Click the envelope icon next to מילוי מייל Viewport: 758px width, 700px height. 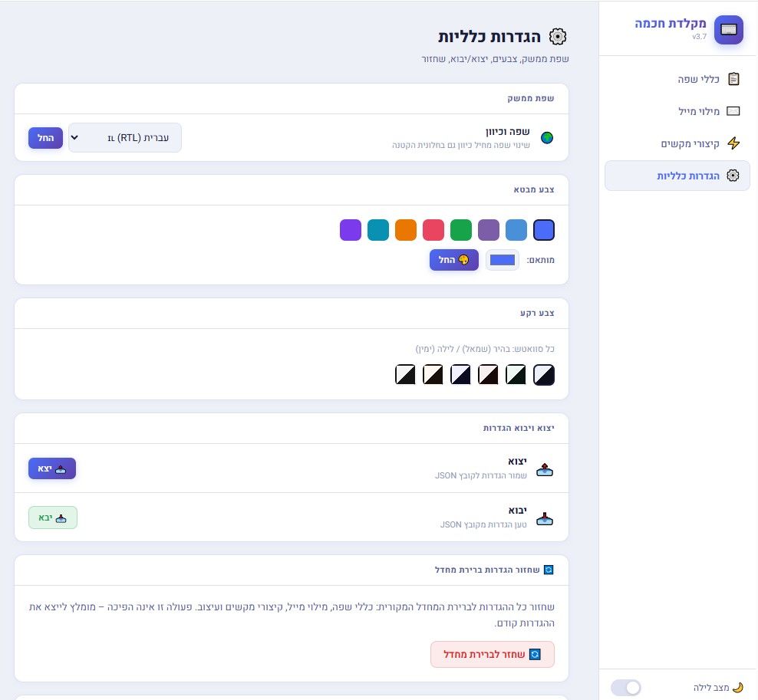[x=733, y=111]
